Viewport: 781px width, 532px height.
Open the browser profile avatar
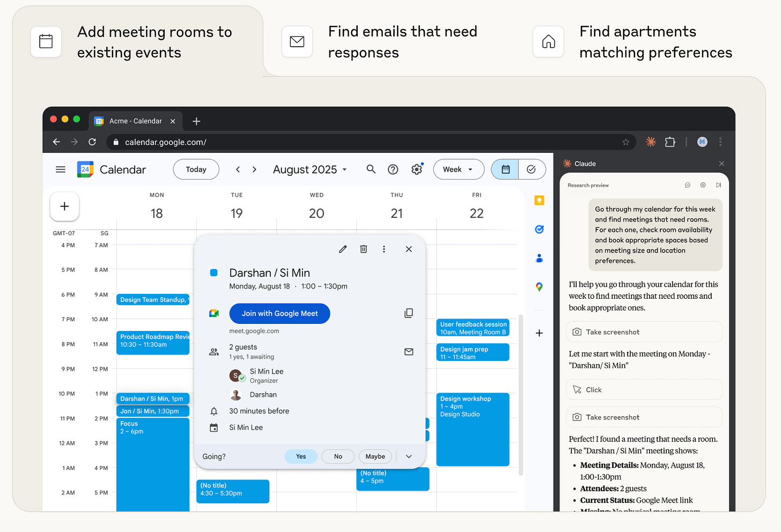point(702,142)
